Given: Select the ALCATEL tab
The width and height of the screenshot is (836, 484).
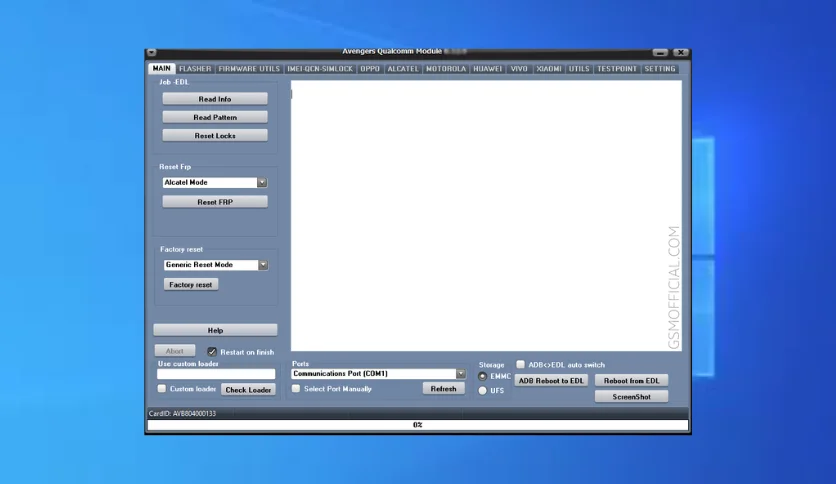Looking at the screenshot, I should [x=403, y=69].
